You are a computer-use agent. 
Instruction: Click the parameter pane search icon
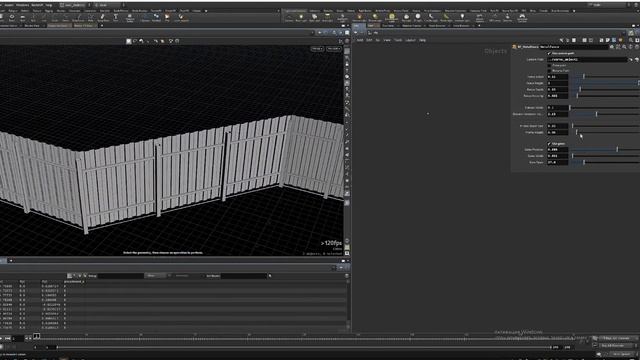click(x=624, y=47)
